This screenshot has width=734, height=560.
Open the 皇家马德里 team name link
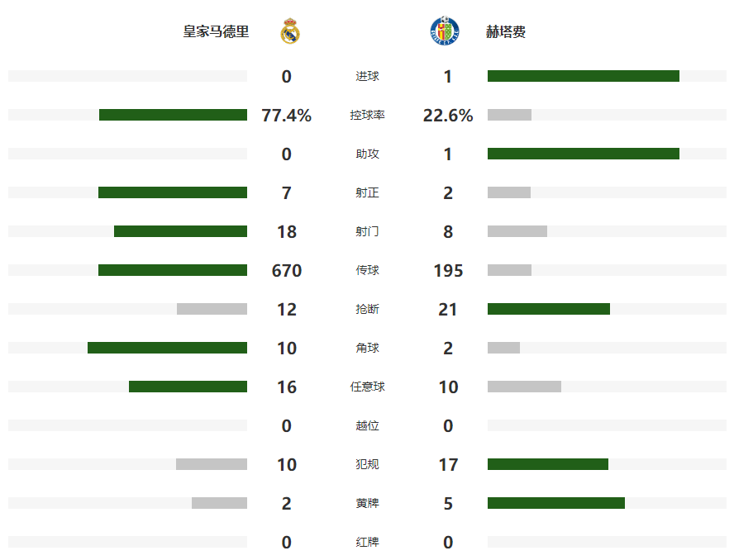click(x=216, y=32)
